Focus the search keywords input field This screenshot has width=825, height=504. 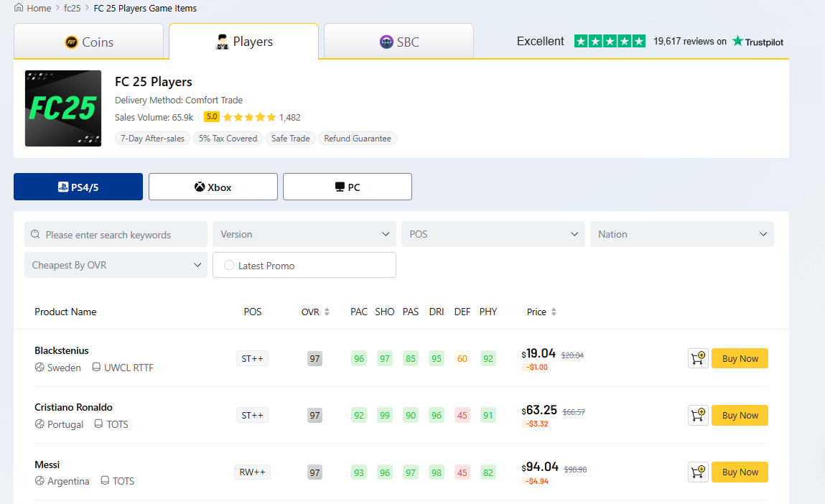point(116,235)
